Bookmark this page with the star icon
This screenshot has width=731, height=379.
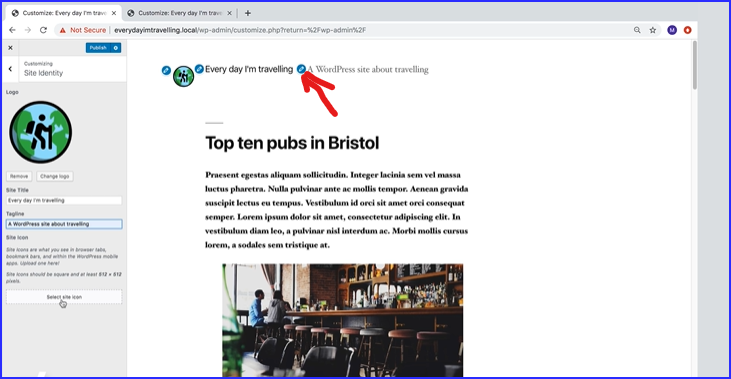point(653,30)
